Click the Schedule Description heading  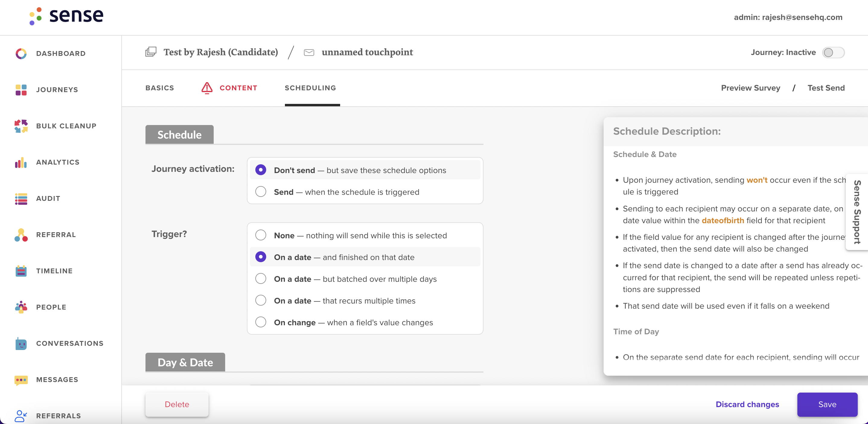pyautogui.click(x=666, y=131)
